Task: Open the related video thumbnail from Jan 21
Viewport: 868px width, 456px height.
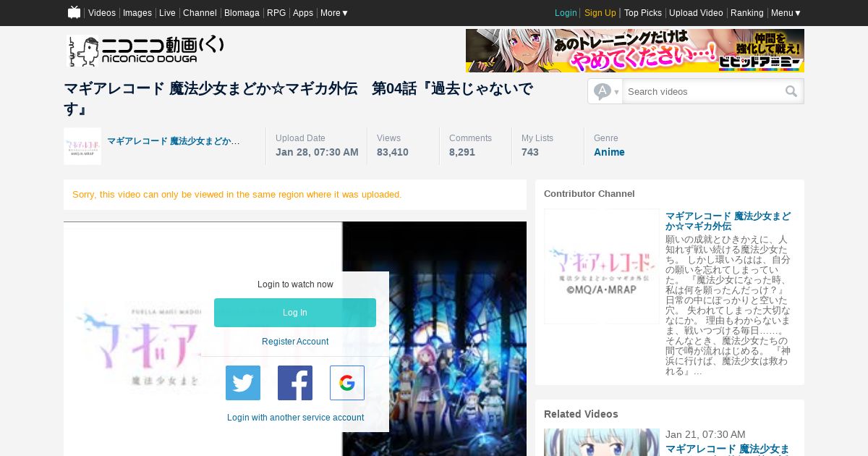Action: coord(602,442)
